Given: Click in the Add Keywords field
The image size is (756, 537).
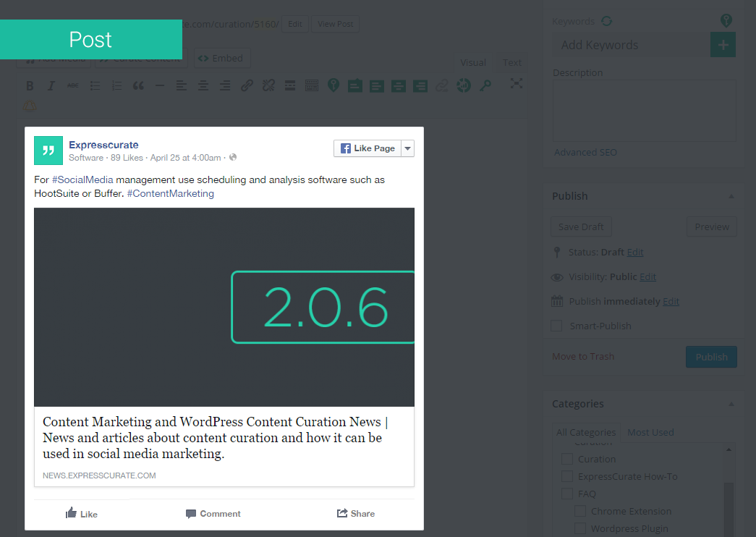Looking at the screenshot, I should coord(631,45).
